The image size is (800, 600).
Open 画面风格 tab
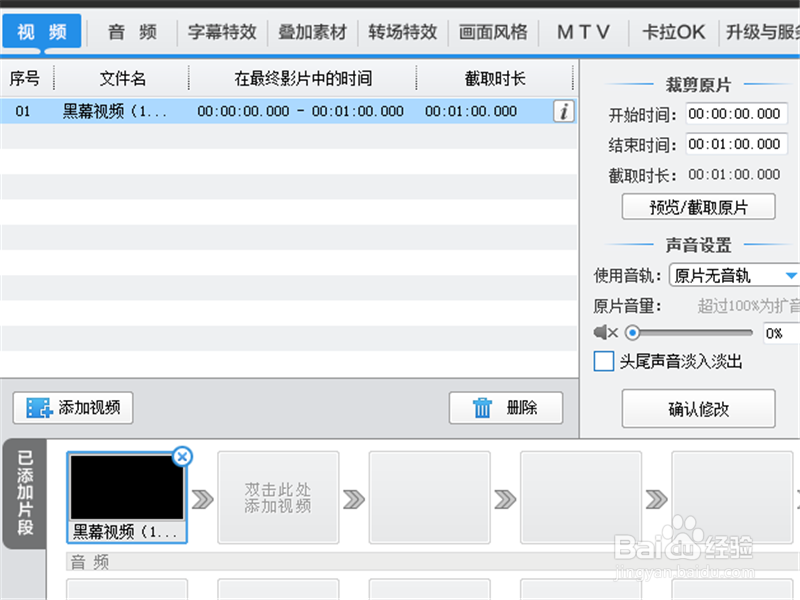pos(493,32)
